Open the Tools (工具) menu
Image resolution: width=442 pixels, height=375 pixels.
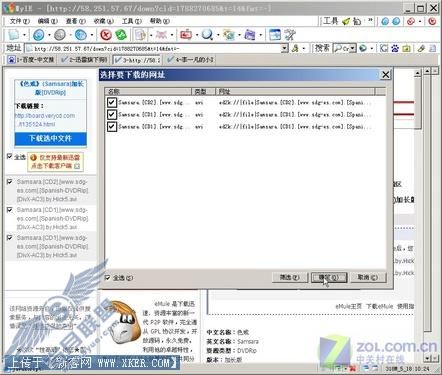click(x=132, y=21)
